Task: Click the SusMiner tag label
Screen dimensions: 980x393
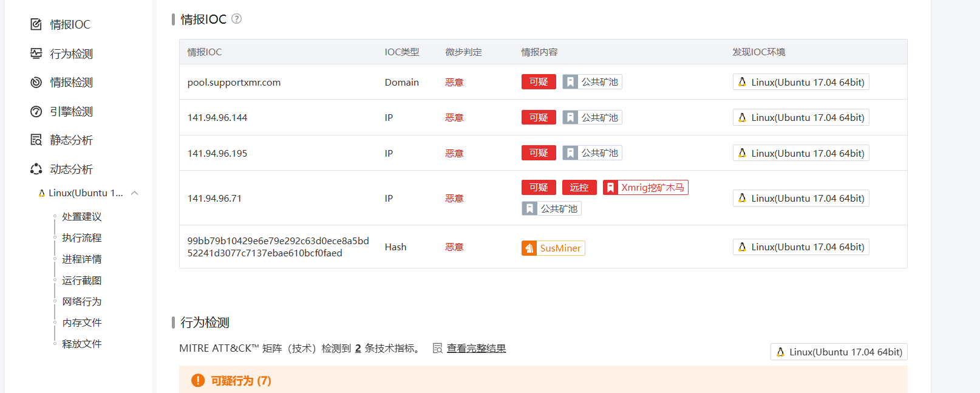Action: (560, 248)
